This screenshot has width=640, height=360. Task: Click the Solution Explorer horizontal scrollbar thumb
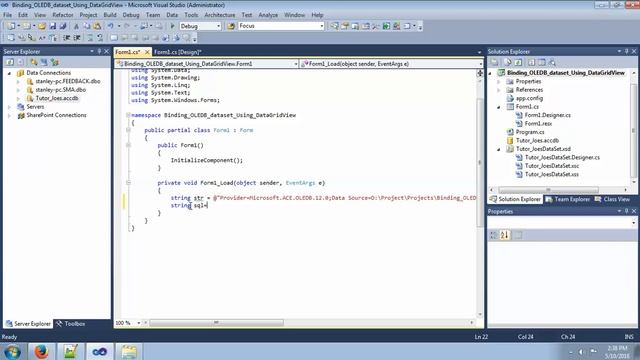tap(548, 190)
